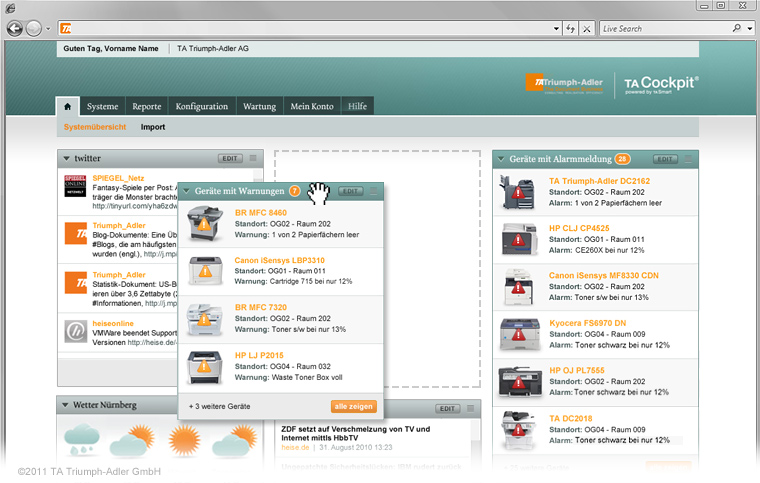Collapse the twitter widget
Screen dimensions: 760x483
66,158
